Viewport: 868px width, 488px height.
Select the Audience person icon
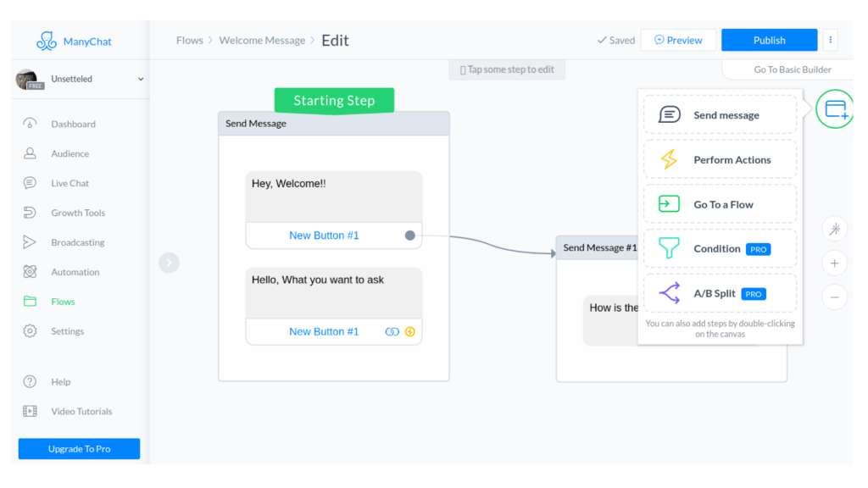(30, 153)
